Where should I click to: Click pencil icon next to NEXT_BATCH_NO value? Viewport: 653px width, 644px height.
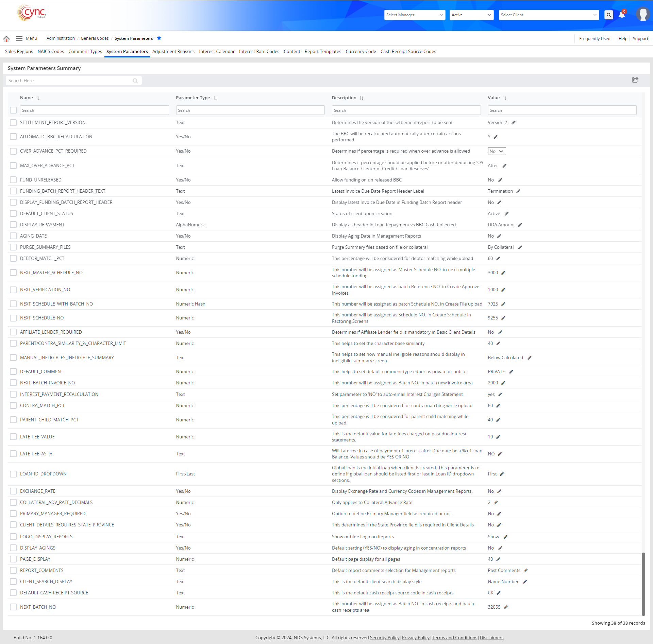[x=506, y=607]
